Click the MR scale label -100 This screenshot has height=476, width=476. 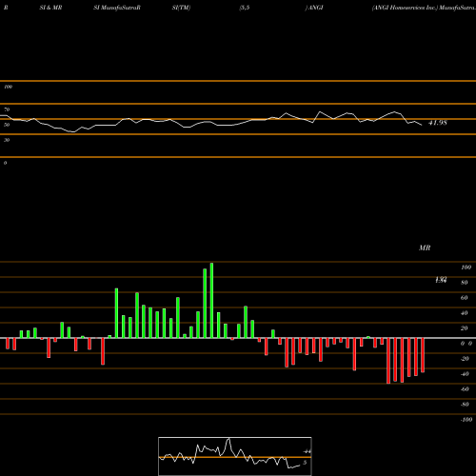(466, 420)
